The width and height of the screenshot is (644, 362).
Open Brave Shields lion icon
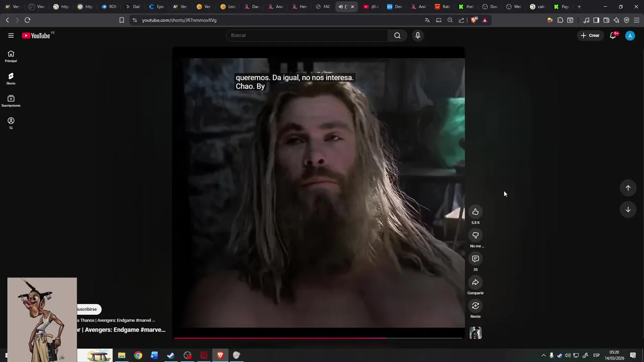pyautogui.click(x=473, y=20)
